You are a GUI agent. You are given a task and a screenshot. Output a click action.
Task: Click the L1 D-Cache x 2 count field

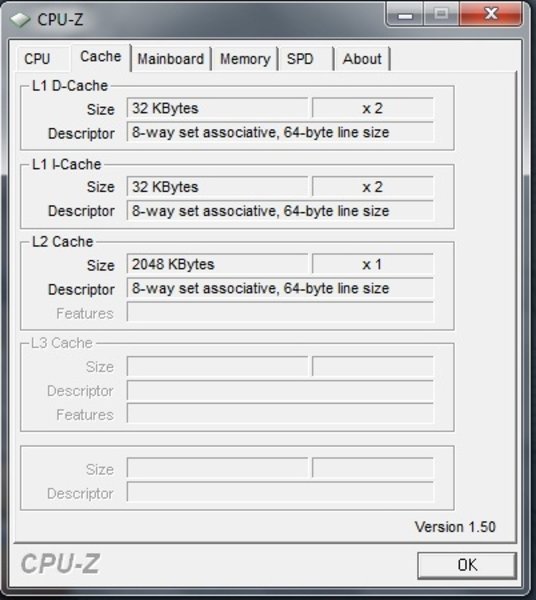(x=373, y=108)
